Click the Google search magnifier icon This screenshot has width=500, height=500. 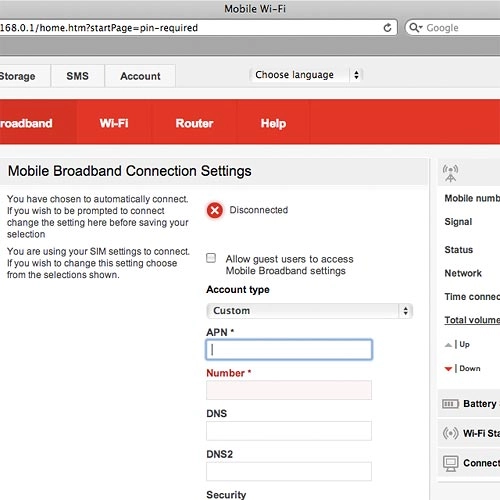(x=413, y=27)
